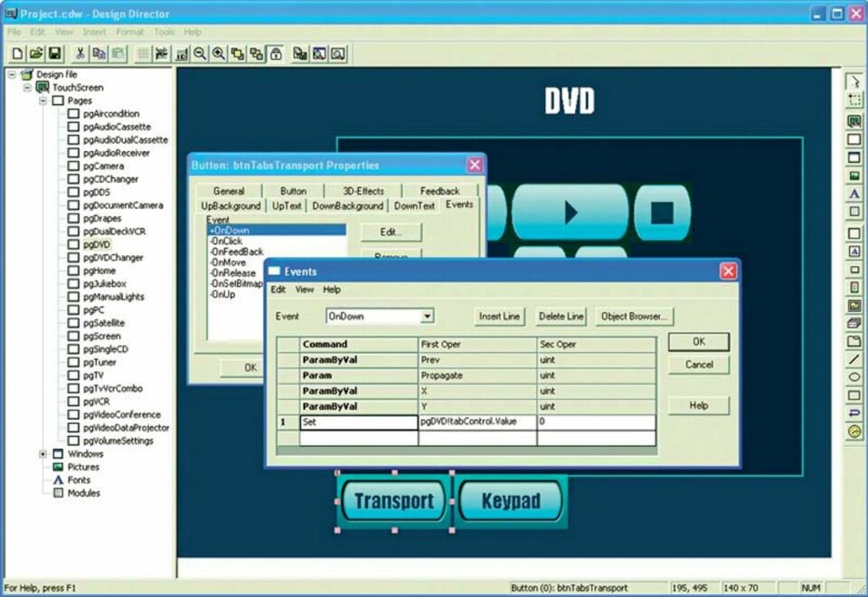
Task: Click the open folder toolbar icon
Action: pyautogui.click(x=36, y=53)
